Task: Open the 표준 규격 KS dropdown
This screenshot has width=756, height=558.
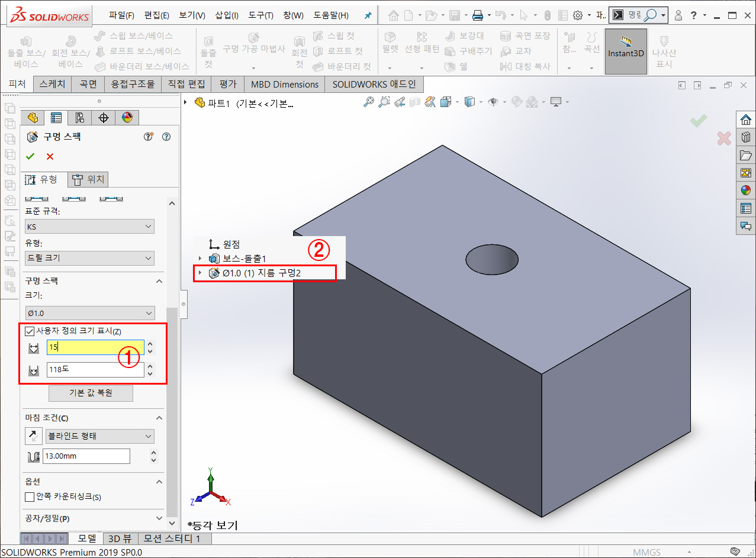Action: coord(89,226)
